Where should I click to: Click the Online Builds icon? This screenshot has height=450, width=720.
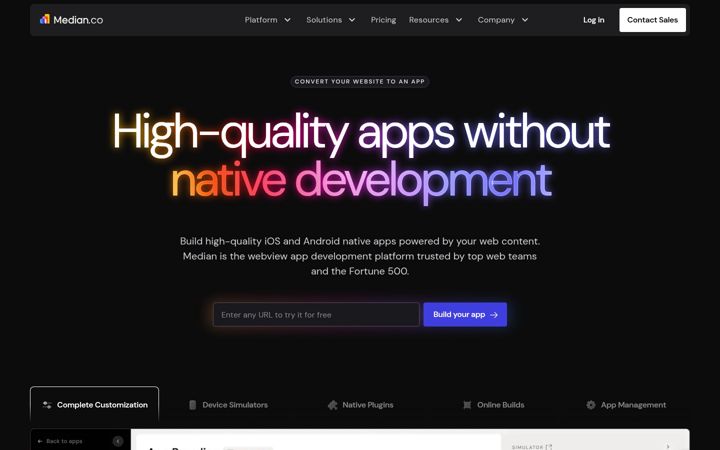click(x=467, y=405)
